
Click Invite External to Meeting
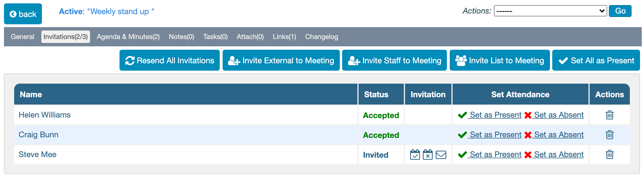tap(281, 60)
